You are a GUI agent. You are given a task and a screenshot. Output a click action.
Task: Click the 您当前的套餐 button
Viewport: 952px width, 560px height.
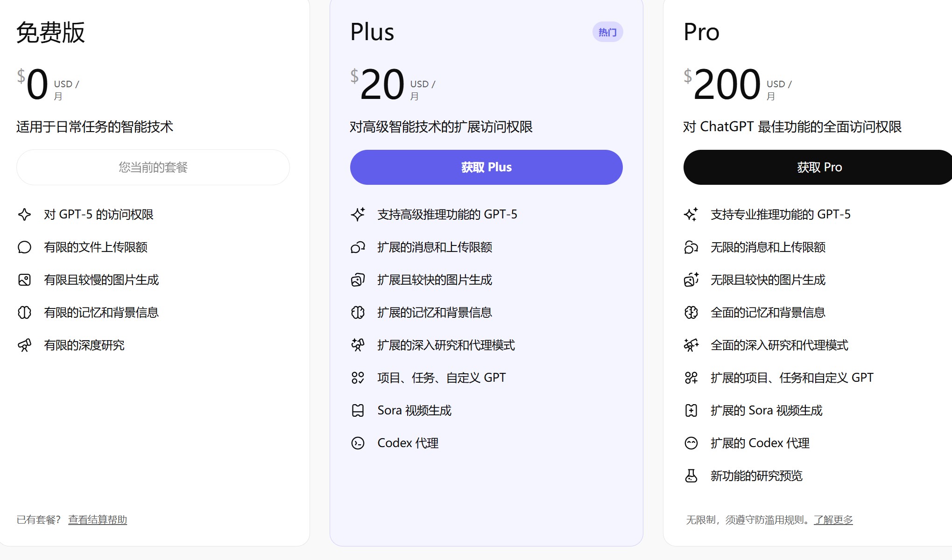153,167
